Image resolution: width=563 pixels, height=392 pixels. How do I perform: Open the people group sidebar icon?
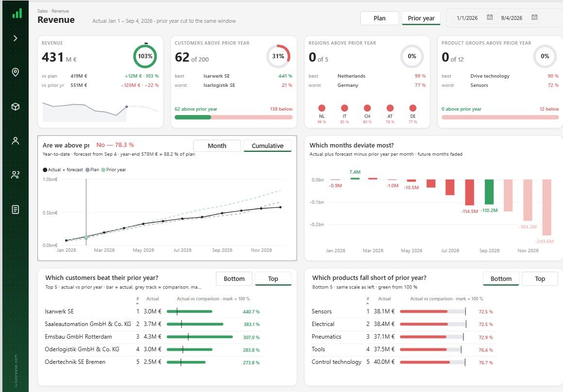15,175
